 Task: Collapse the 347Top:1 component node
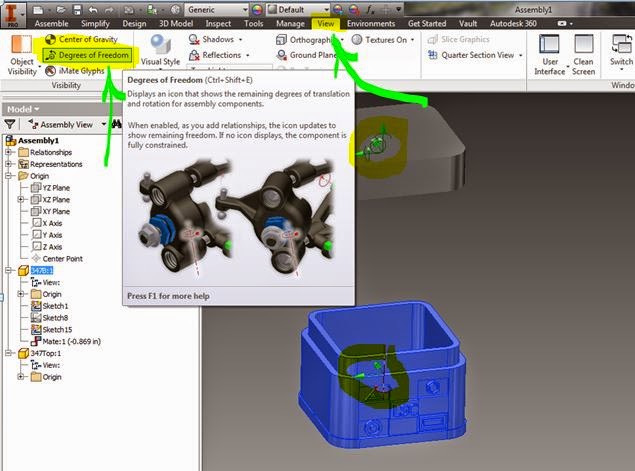pos(8,353)
